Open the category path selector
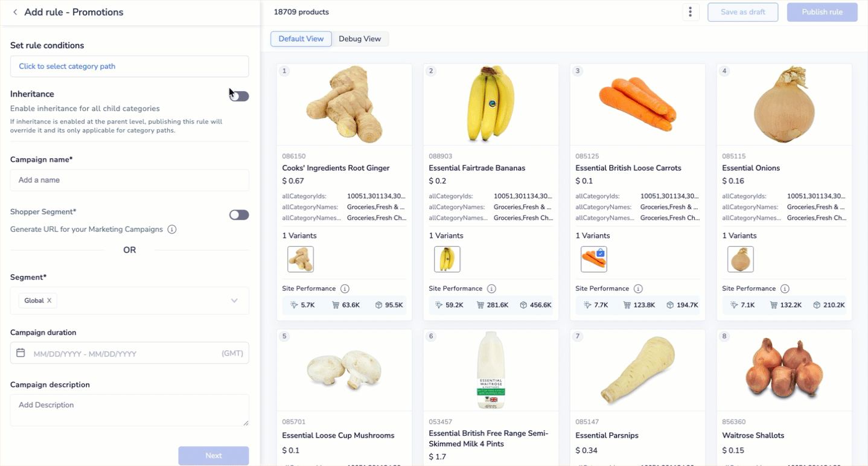This screenshot has height=466, width=868. (130, 66)
